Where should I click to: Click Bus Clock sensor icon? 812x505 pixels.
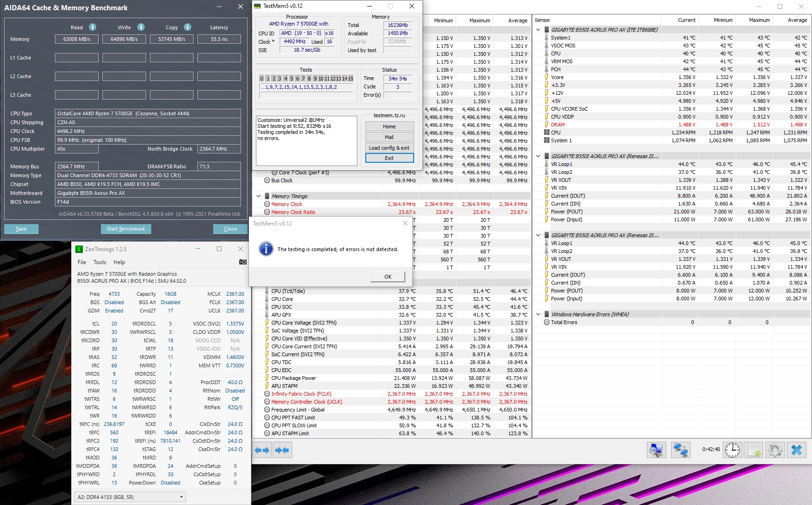coord(267,180)
